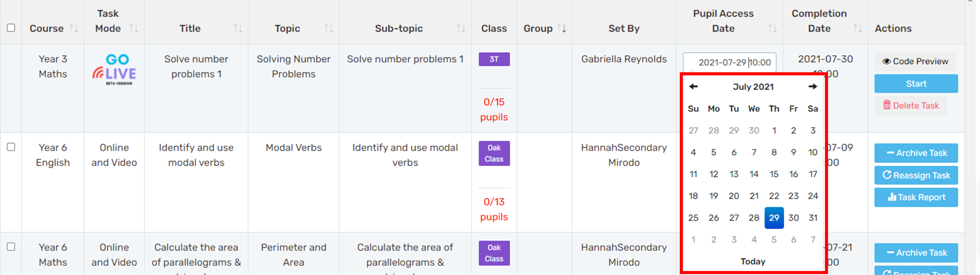Sort by Sub-topic column arrows

click(x=461, y=28)
